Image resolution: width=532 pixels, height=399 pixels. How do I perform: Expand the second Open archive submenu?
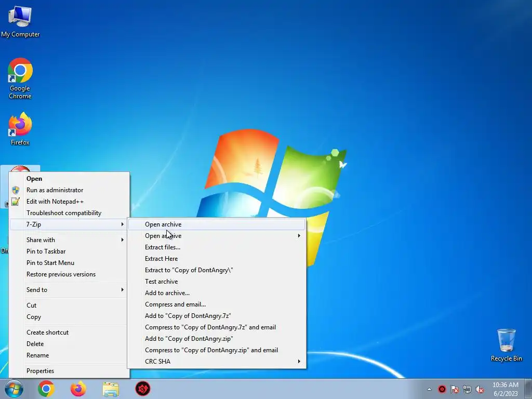(217, 236)
